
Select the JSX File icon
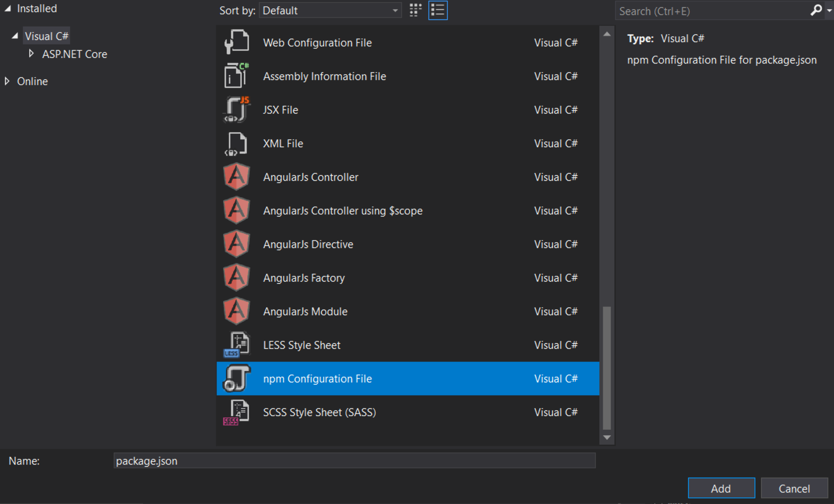click(235, 109)
